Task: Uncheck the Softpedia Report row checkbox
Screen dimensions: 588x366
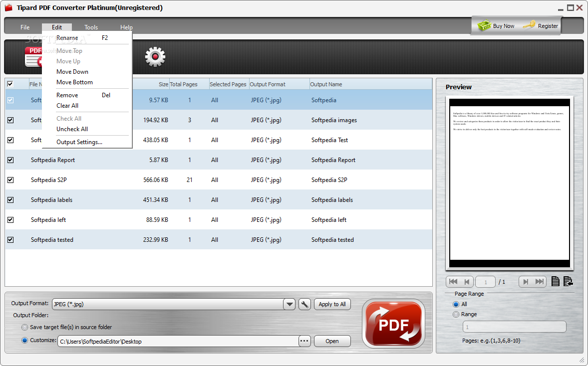Action: coord(10,160)
